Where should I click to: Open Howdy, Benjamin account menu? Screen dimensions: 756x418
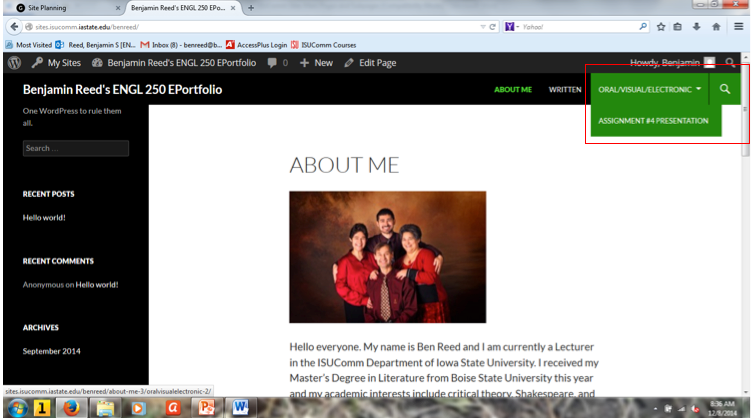pos(672,63)
